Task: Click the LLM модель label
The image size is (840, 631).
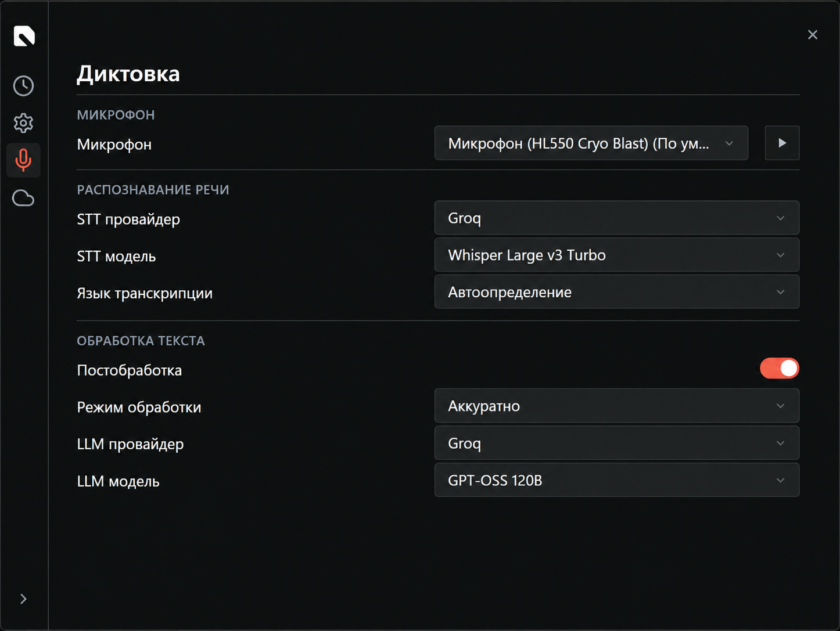Action: (x=118, y=482)
